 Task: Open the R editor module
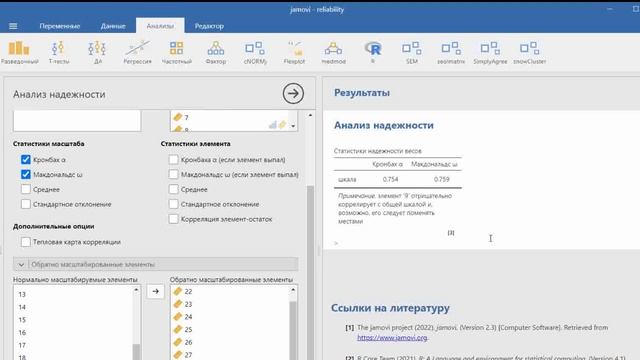tap(373, 53)
